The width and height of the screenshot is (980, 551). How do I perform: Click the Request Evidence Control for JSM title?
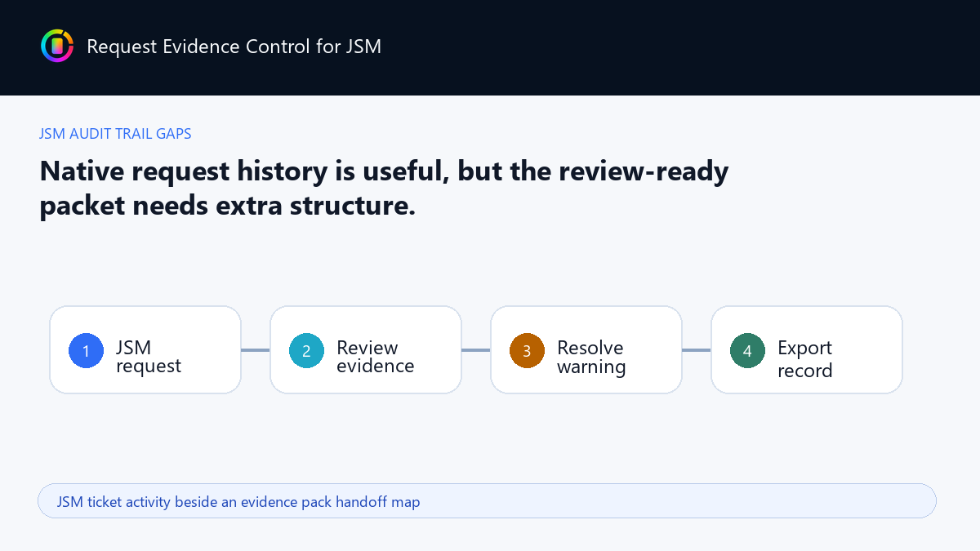point(234,47)
